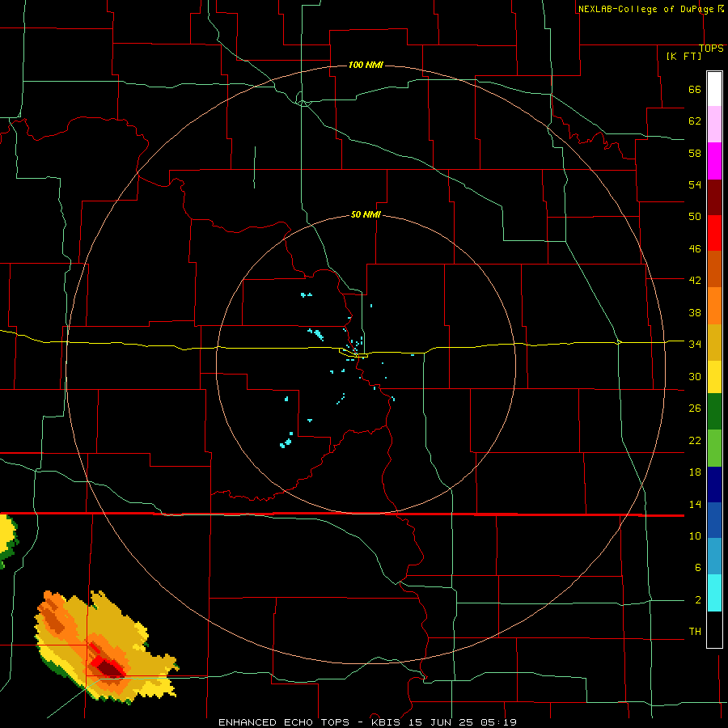Click the 50 value on the scale
Screen dimensions: 728x728
click(695, 217)
